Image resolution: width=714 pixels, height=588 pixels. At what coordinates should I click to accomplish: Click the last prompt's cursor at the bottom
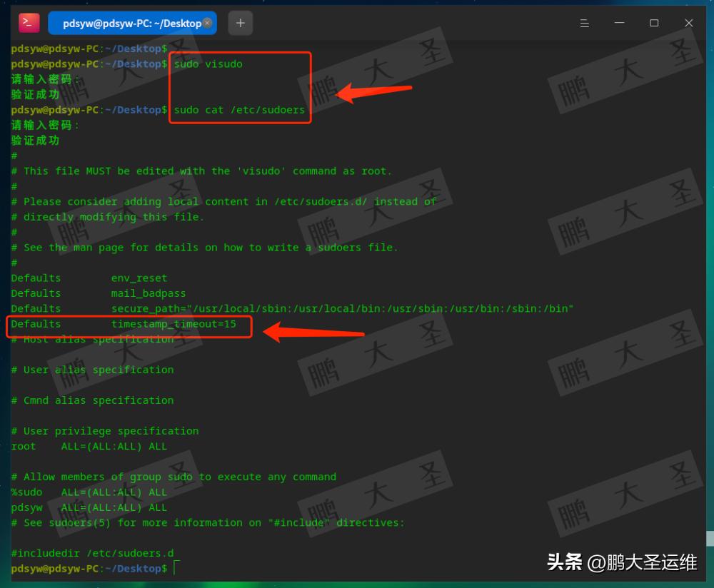[x=176, y=568]
